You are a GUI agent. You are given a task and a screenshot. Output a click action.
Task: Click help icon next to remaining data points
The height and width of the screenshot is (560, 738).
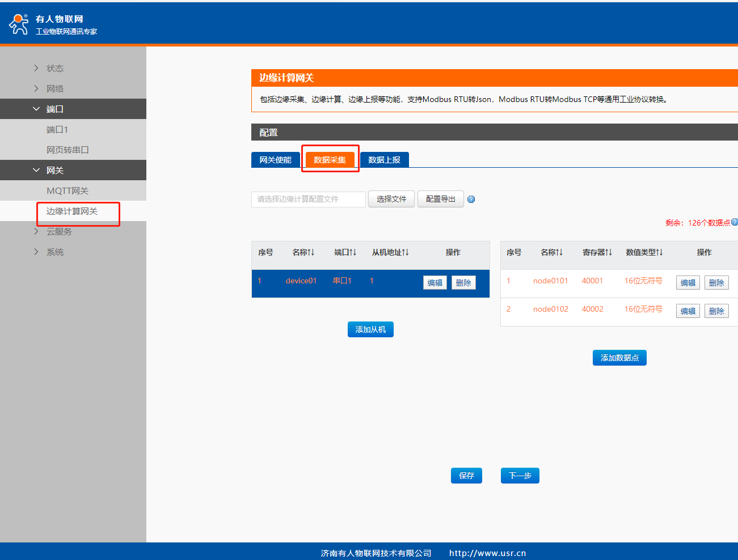pyautogui.click(x=735, y=222)
